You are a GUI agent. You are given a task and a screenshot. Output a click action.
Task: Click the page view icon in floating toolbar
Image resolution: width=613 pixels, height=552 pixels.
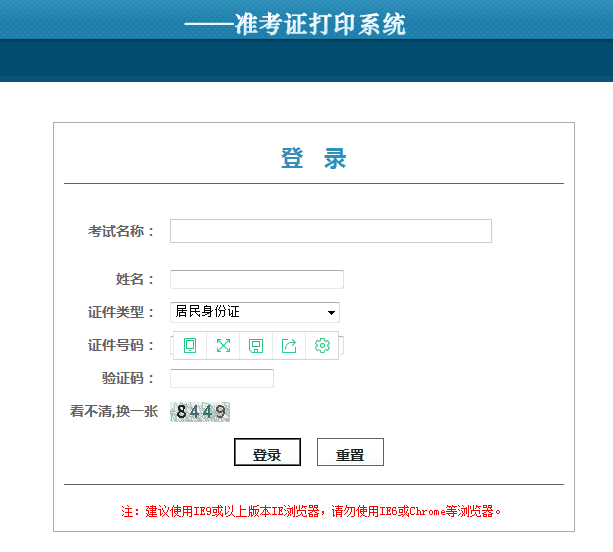pos(190,346)
